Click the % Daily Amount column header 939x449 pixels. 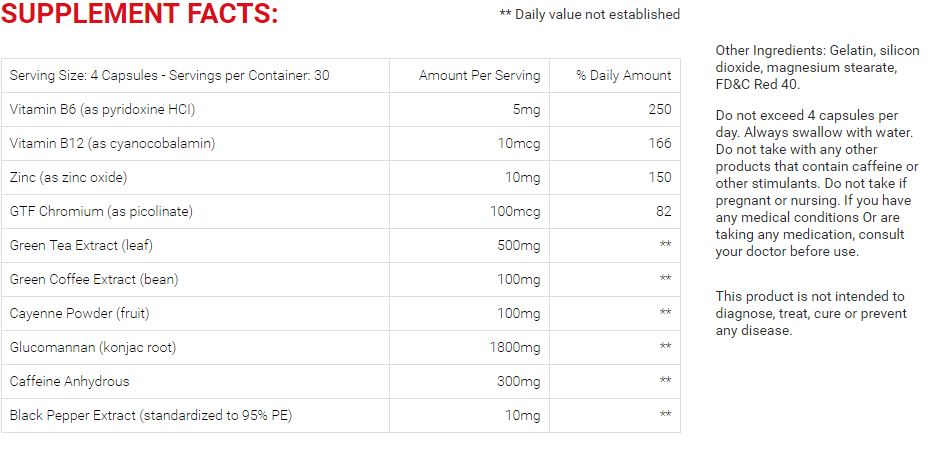click(x=623, y=76)
